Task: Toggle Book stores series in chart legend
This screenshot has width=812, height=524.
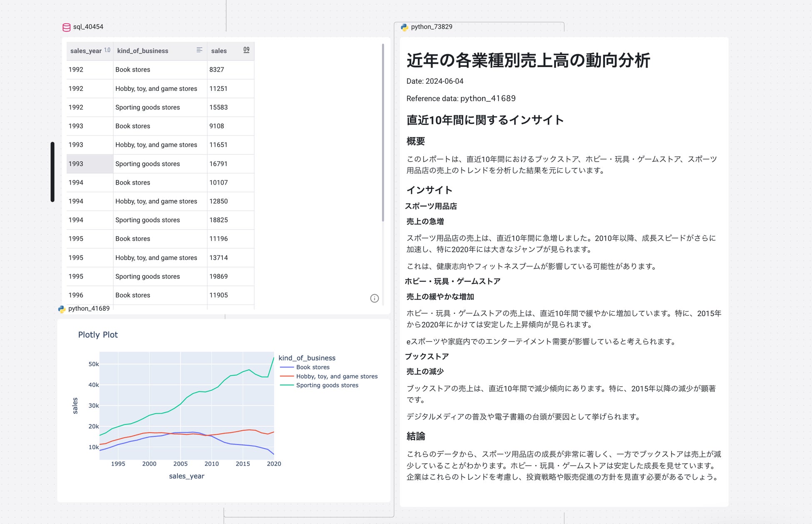Action: [313, 367]
